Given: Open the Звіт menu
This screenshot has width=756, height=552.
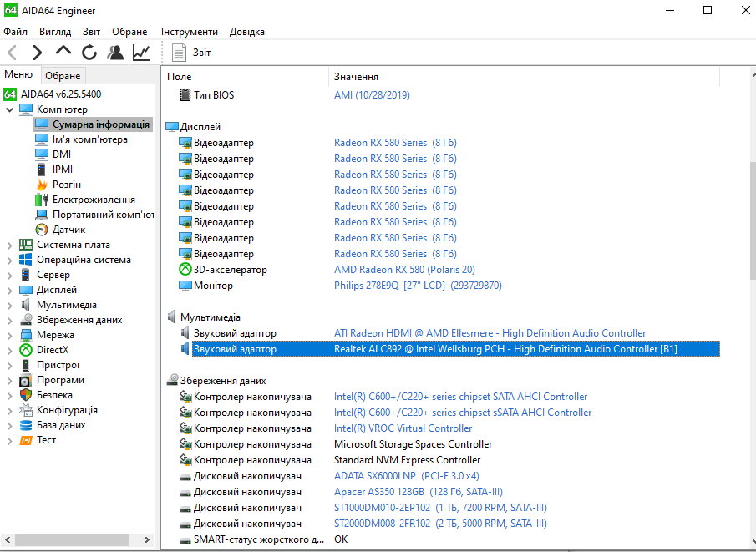Looking at the screenshot, I should tap(92, 32).
